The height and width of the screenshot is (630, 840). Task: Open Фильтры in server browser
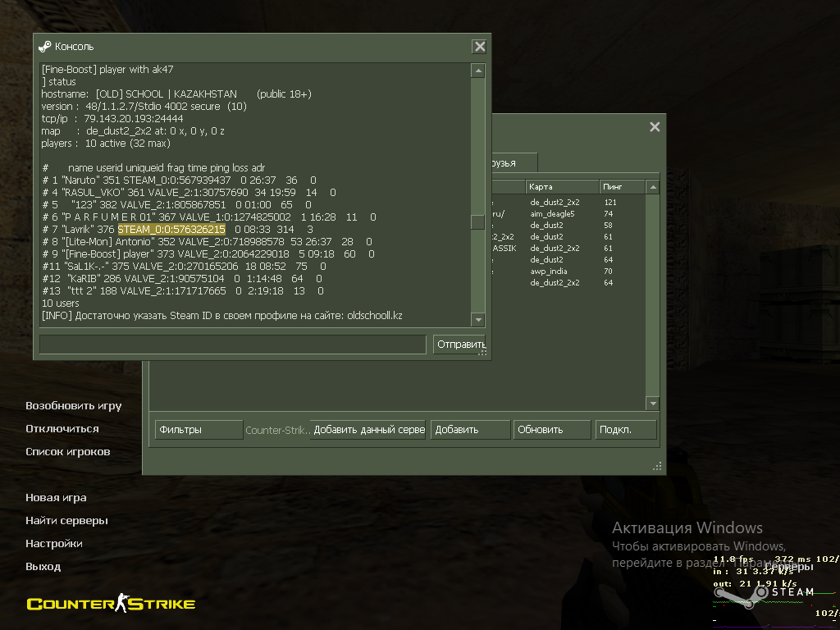199,430
